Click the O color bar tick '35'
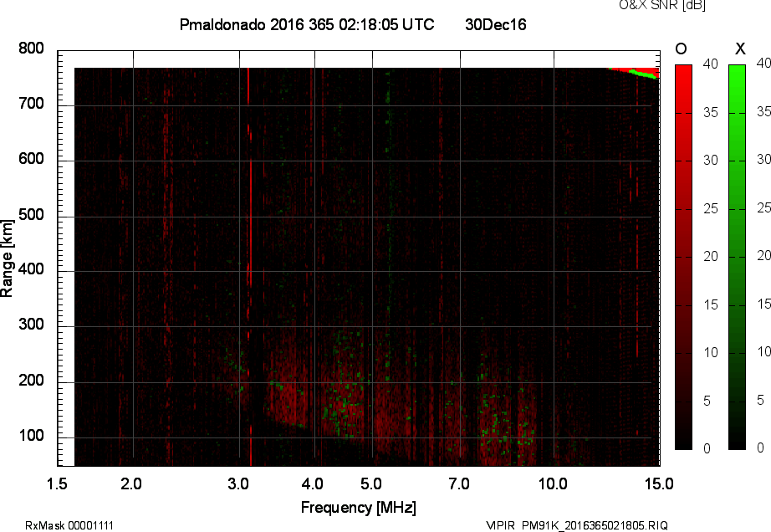This screenshot has width=771, height=532. [x=711, y=113]
